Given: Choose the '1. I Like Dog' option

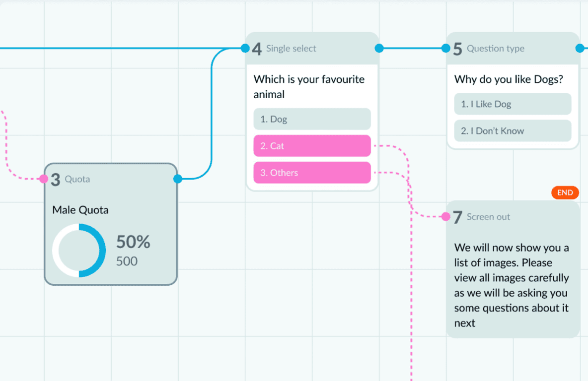Looking at the screenshot, I should click(x=513, y=104).
